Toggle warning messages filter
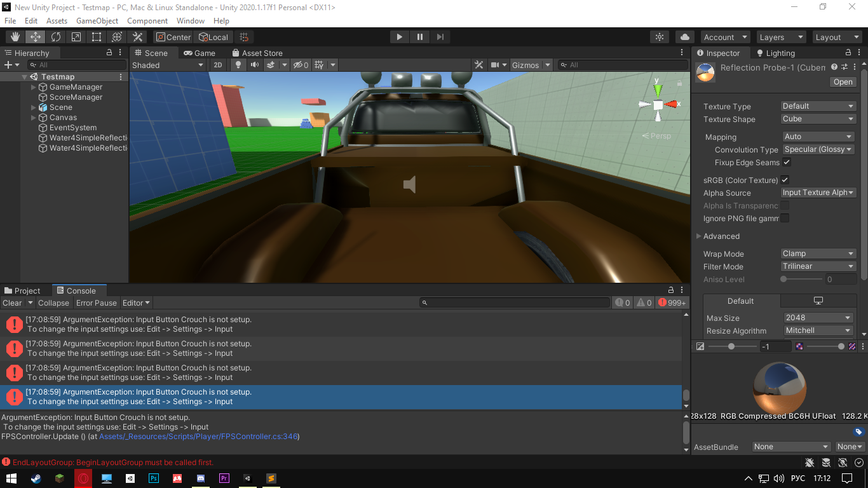Viewport: 868px width, 488px height. 644,303
